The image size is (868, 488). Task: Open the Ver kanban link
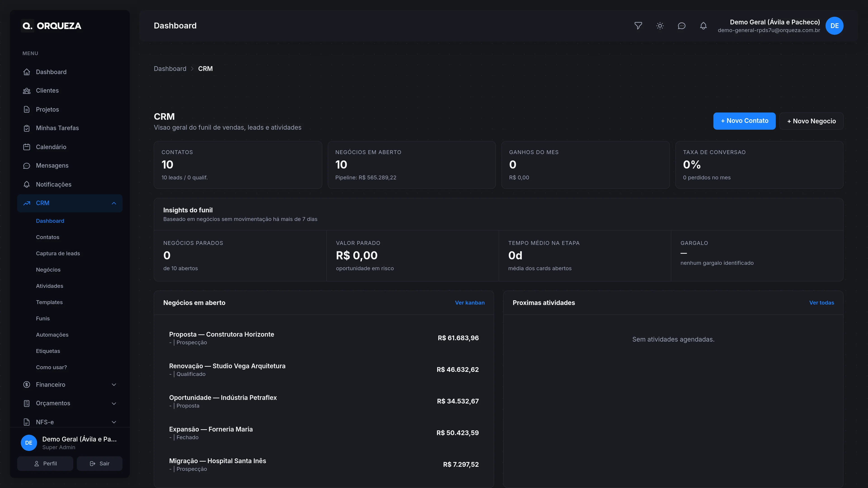[470, 303]
